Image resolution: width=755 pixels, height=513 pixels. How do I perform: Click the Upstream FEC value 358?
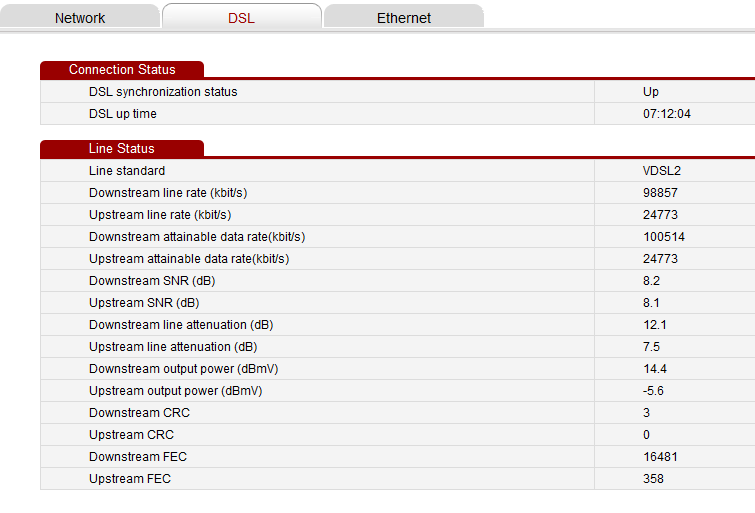pos(653,479)
